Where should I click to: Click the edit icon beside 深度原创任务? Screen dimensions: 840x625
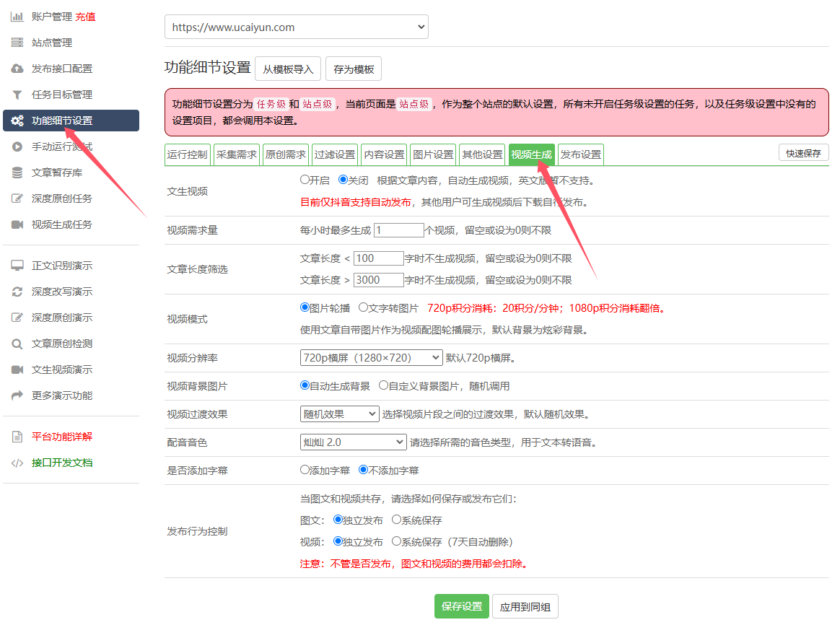click(x=17, y=198)
